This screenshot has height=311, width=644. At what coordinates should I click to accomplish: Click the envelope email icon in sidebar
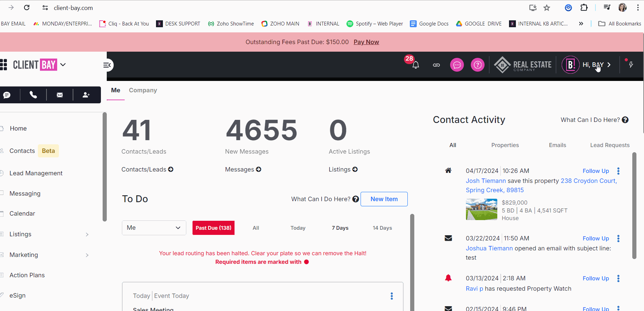pyautogui.click(x=60, y=95)
